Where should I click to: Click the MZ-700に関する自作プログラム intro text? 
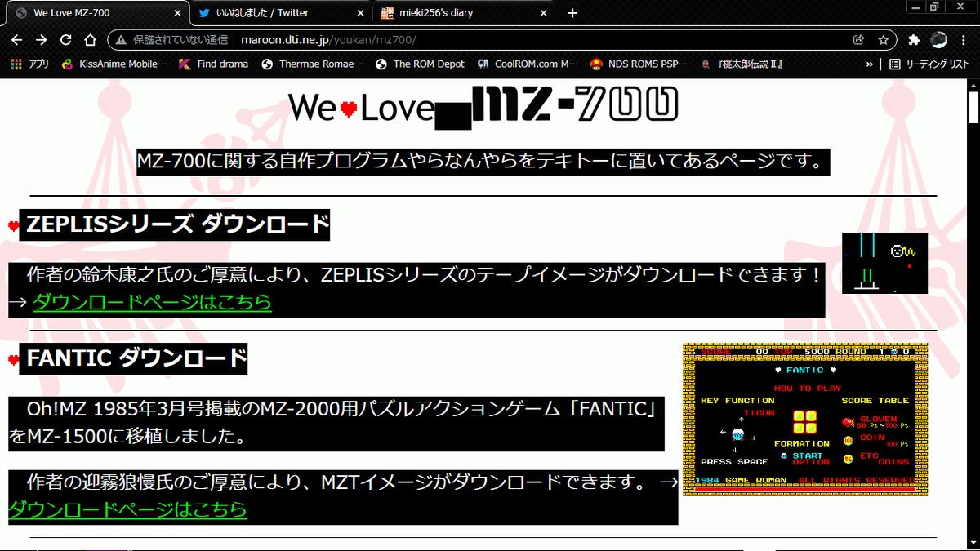[483, 161]
